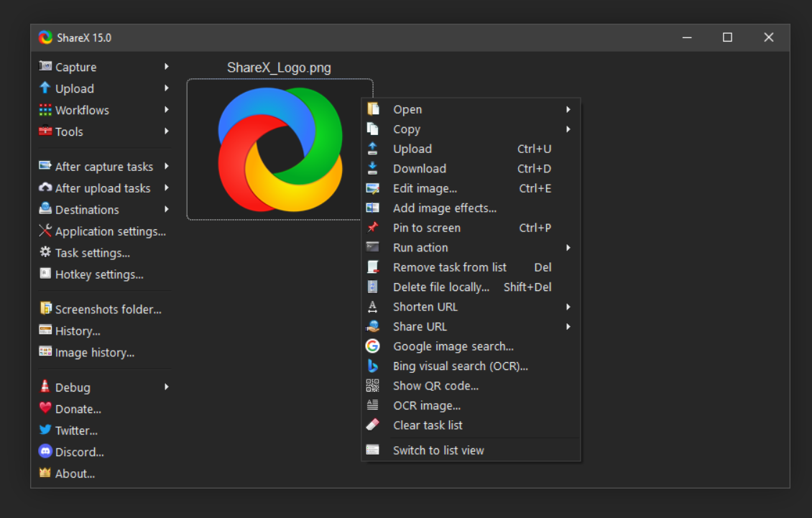This screenshot has width=812, height=518.
Task: Choose Remove task from list
Action: click(471, 267)
